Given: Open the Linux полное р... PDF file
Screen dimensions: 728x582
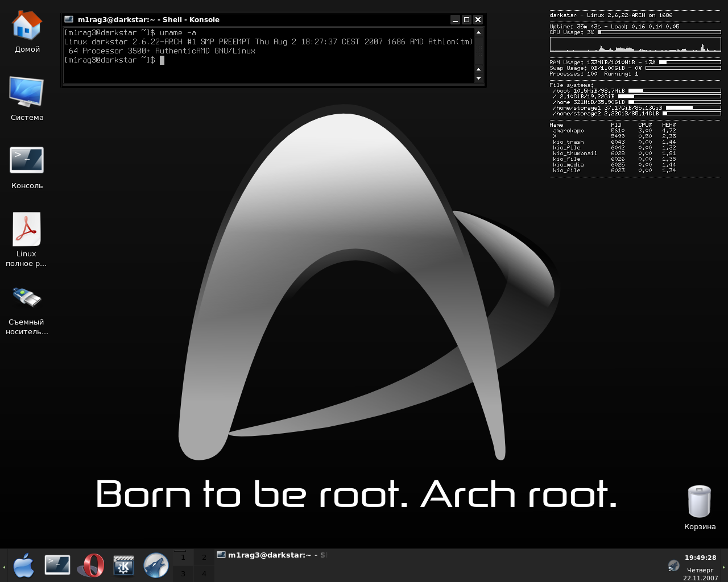Looking at the screenshot, I should tap(26, 239).
